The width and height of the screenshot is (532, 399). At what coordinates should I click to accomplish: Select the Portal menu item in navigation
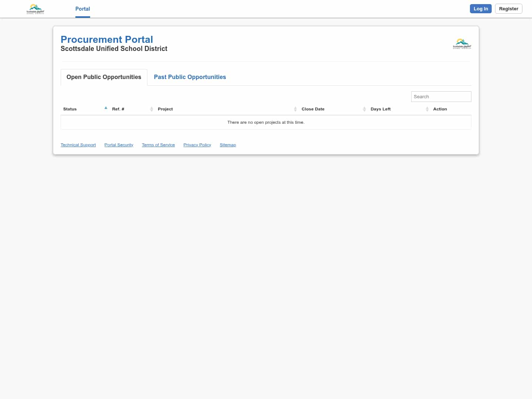tap(82, 9)
